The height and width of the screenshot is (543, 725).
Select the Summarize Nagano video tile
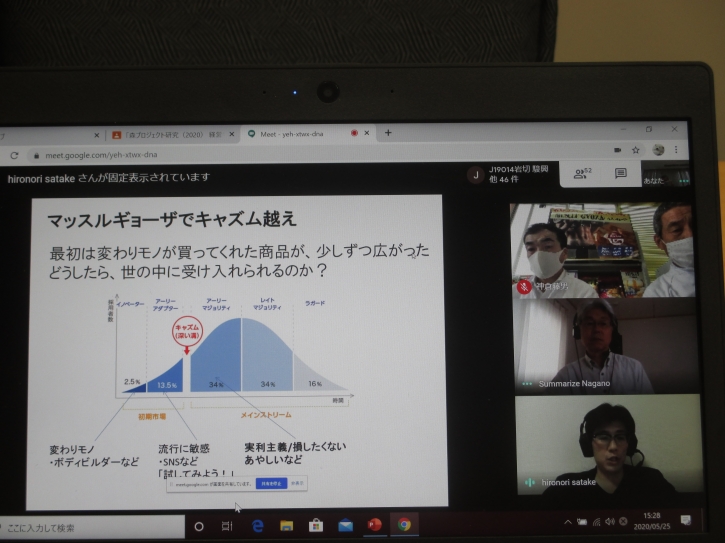click(x=606, y=346)
